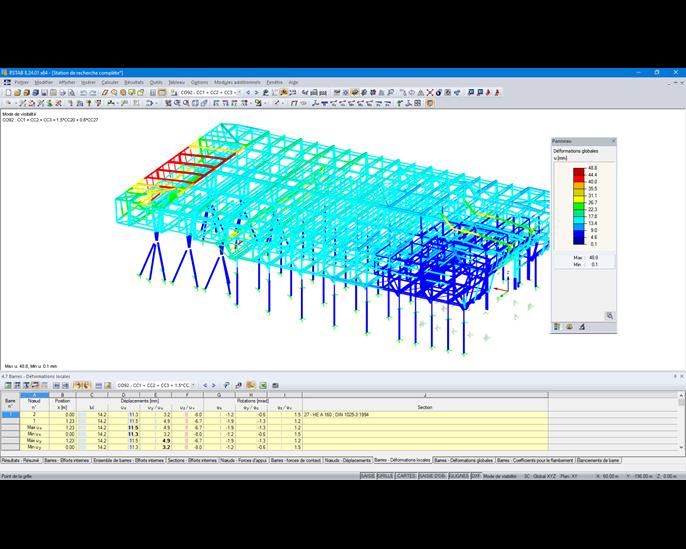Toggle GLIGNES in the status bar
Viewport: 686px width, 549px height.
(459, 476)
